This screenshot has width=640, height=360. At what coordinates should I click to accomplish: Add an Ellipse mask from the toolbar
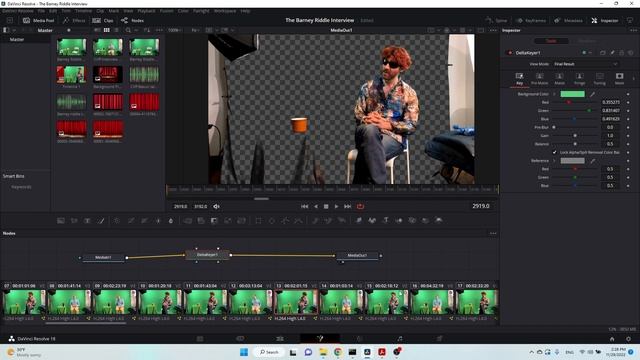(x=272, y=220)
